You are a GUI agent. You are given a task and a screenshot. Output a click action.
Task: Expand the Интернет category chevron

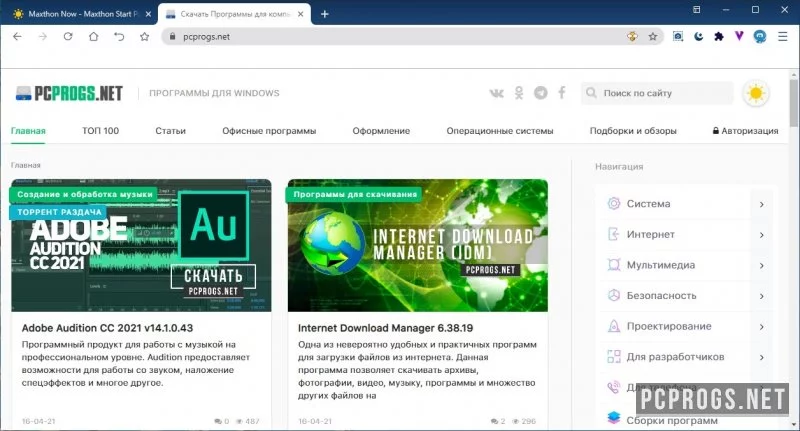(x=761, y=235)
